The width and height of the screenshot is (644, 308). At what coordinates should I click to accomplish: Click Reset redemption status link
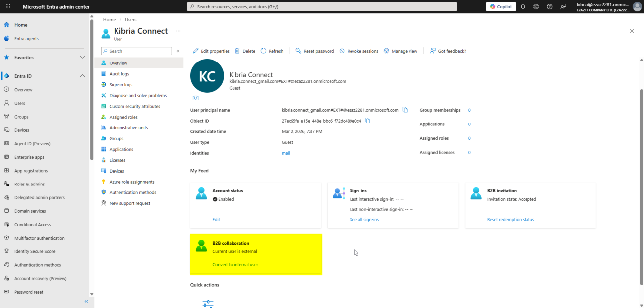[x=511, y=219]
